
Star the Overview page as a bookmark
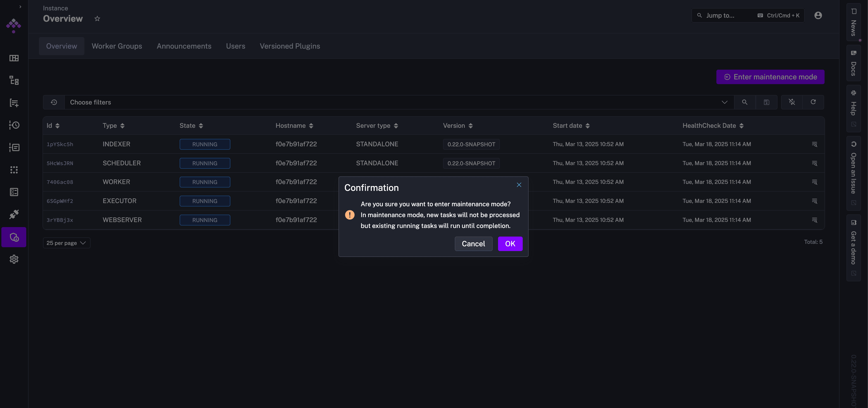pos(97,19)
